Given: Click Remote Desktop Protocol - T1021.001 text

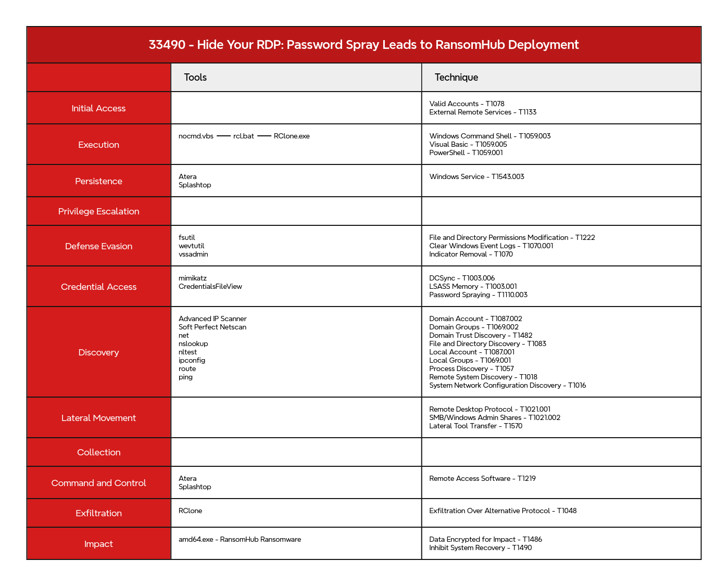Looking at the screenshot, I should 489,410.
